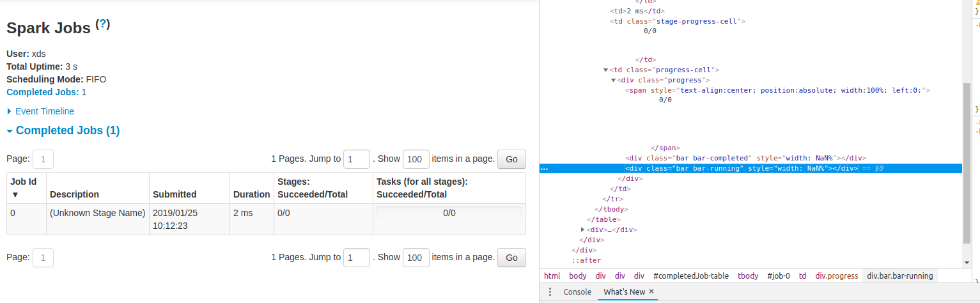The height and width of the screenshot is (303, 980).
Task: Select the closing </table> line in DevTools
Action: coord(602,219)
